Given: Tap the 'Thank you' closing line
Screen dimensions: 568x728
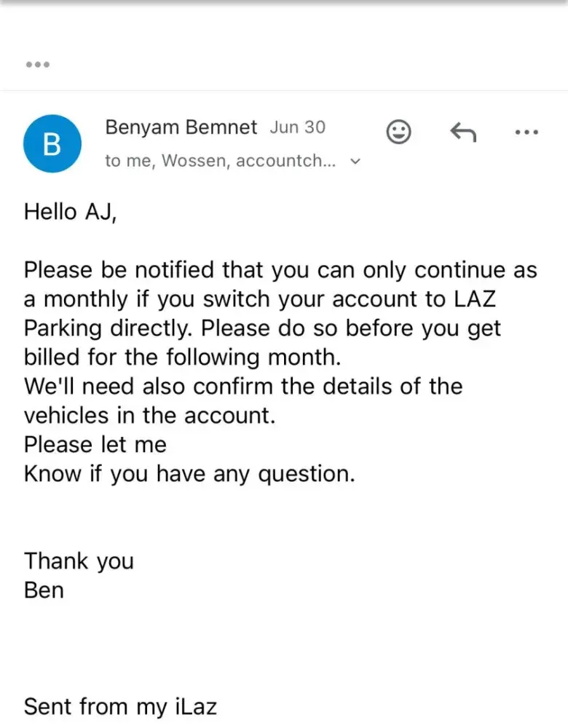Looking at the screenshot, I should pyautogui.click(x=79, y=561).
